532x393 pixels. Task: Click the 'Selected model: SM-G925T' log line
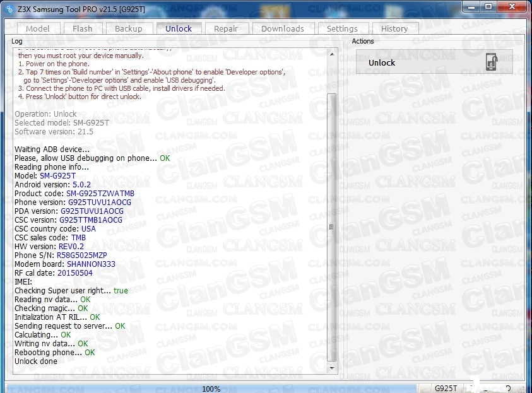click(62, 123)
